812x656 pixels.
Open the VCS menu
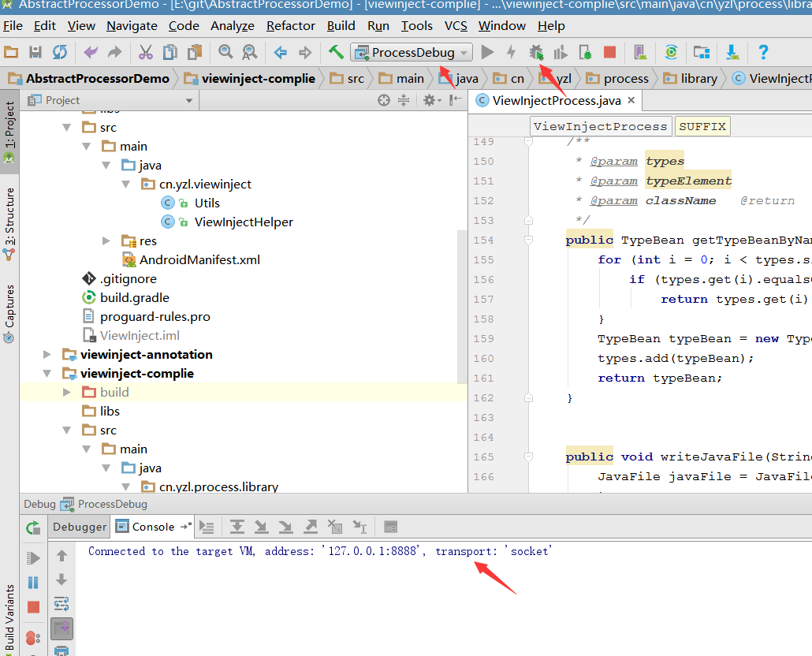(x=456, y=26)
